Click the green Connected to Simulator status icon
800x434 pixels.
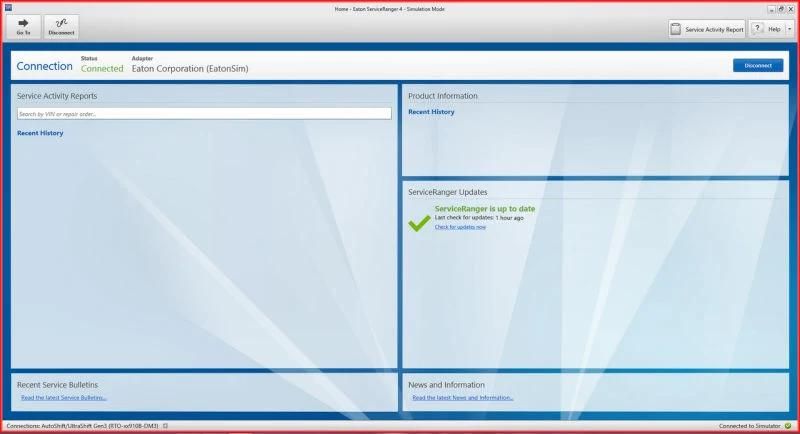click(788, 426)
